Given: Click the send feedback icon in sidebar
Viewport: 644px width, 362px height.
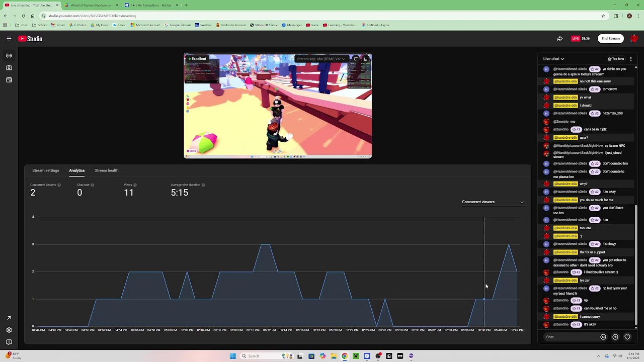Looking at the screenshot, I should point(9,342).
